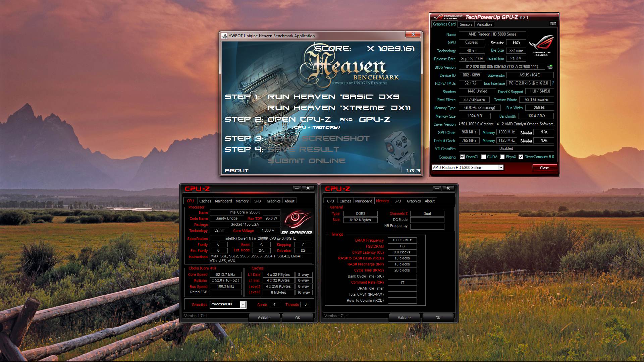The image size is (644, 362).
Task: Click the 5213.7 MHz Core Speed value
Action: (x=225, y=275)
